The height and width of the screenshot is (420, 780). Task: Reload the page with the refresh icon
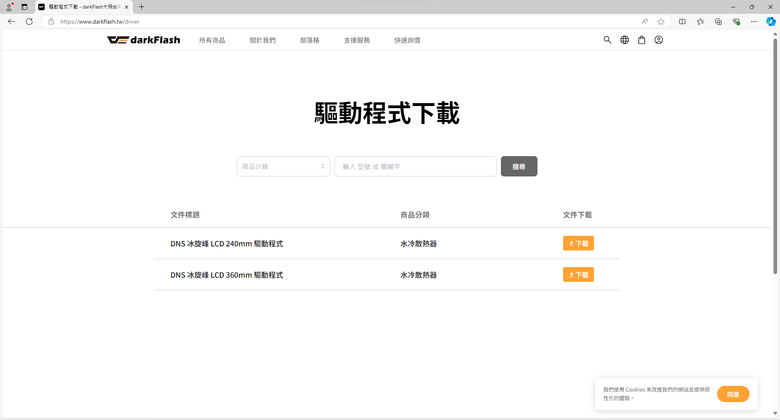coord(29,21)
